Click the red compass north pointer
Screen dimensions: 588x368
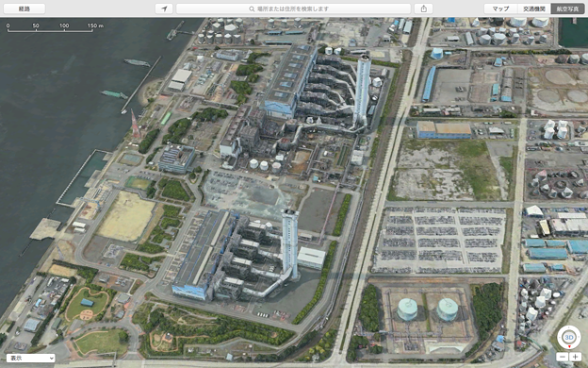569,346
